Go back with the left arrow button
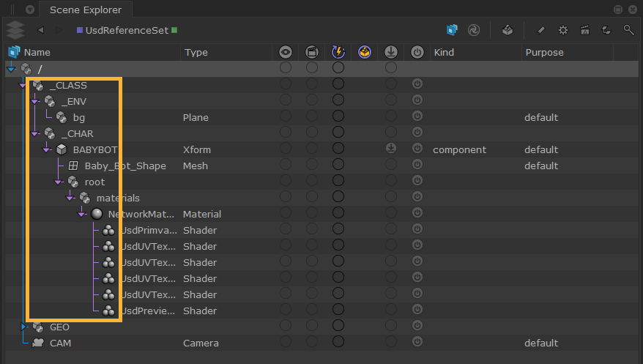Viewport: 643px width, 364px height. coord(40,30)
